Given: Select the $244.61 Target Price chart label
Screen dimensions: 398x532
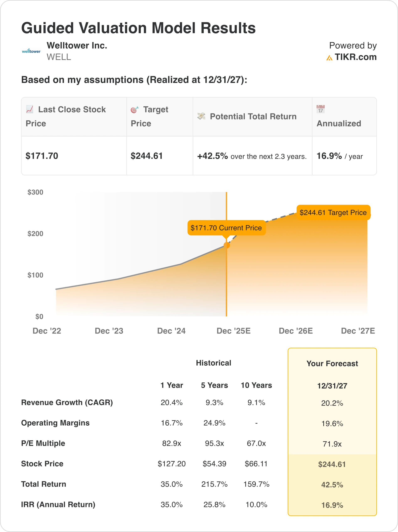Looking at the screenshot, I should tap(333, 213).
